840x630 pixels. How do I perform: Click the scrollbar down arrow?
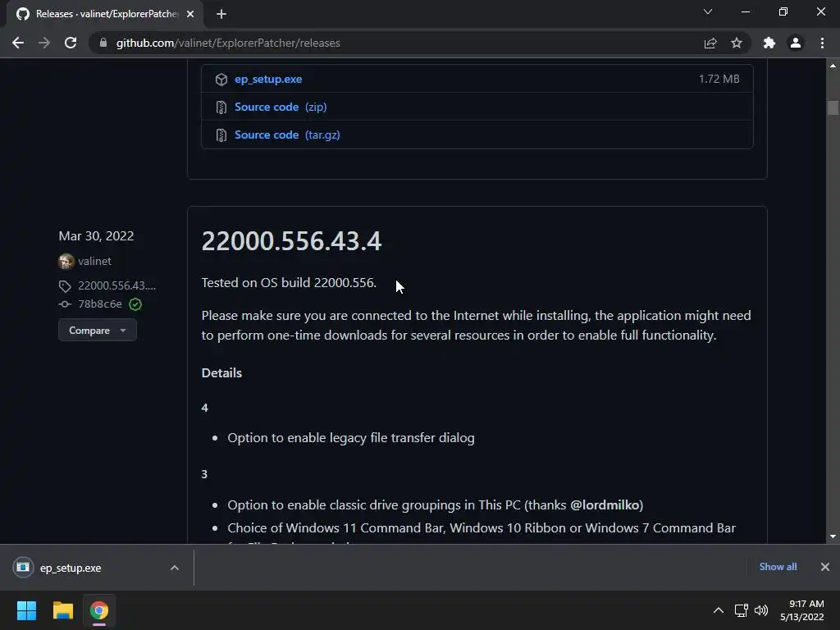pyautogui.click(x=833, y=536)
